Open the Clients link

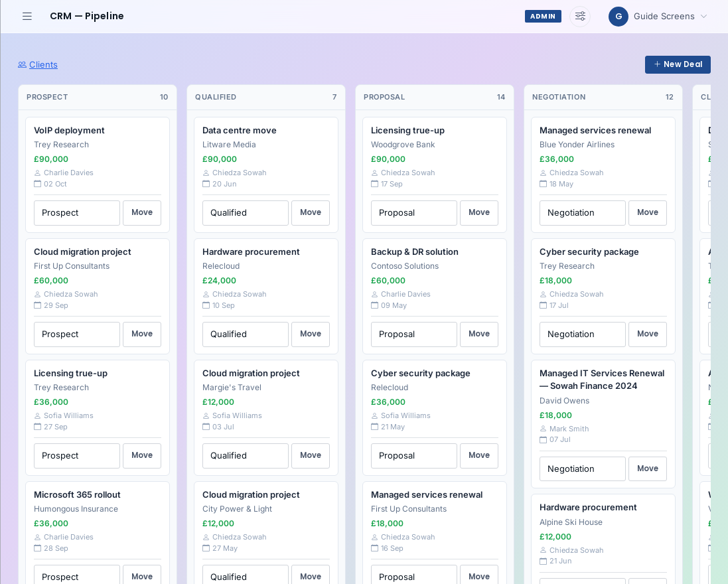[x=43, y=64]
